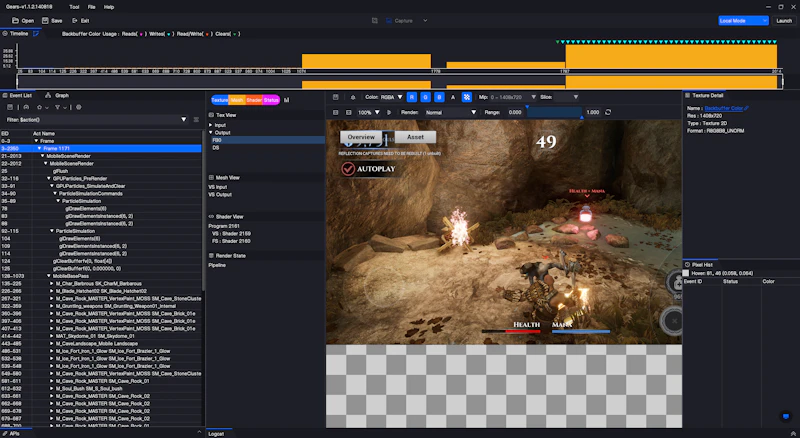Open a capture file with Open
Viewport: 800px width, 438px height.
[23, 20]
